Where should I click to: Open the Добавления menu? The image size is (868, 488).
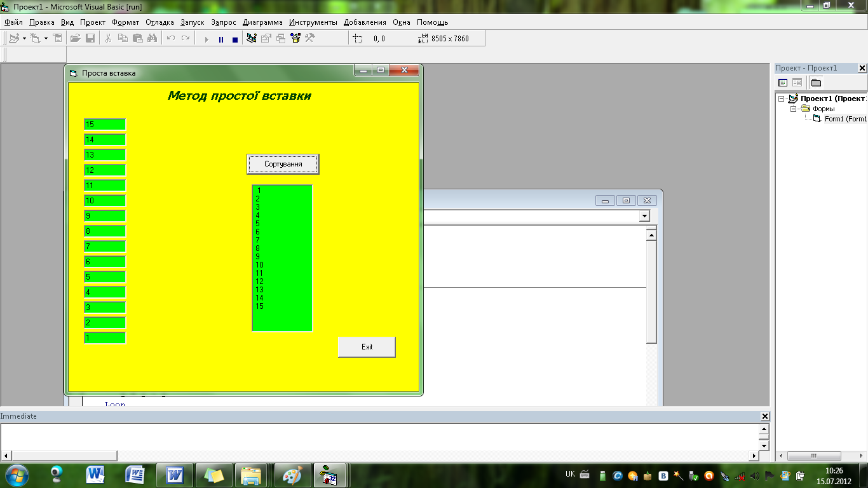tap(365, 22)
